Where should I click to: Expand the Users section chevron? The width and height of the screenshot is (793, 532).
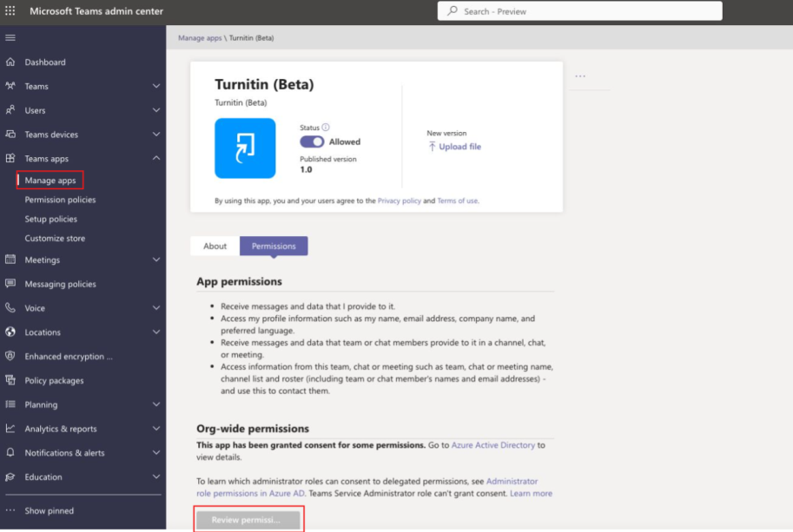tap(156, 110)
